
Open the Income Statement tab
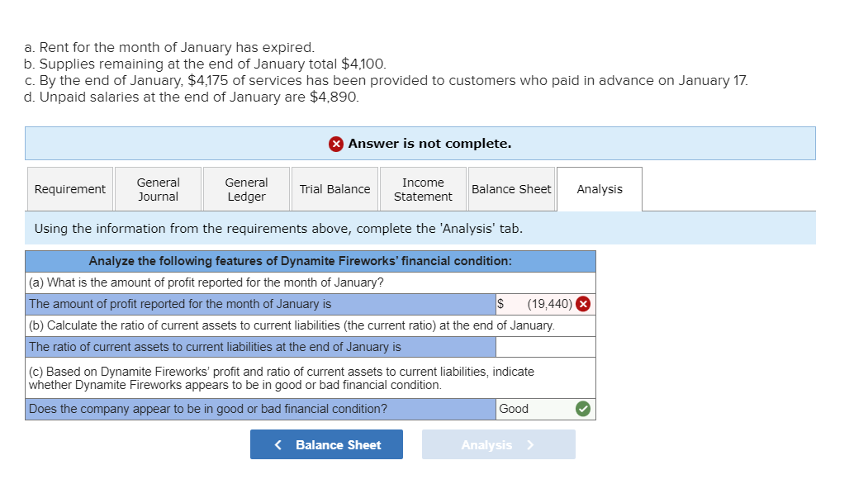(x=423, y=188)
